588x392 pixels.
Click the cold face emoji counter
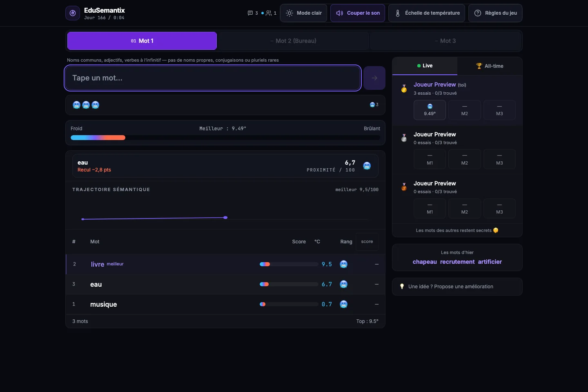[x=374, y=105]
